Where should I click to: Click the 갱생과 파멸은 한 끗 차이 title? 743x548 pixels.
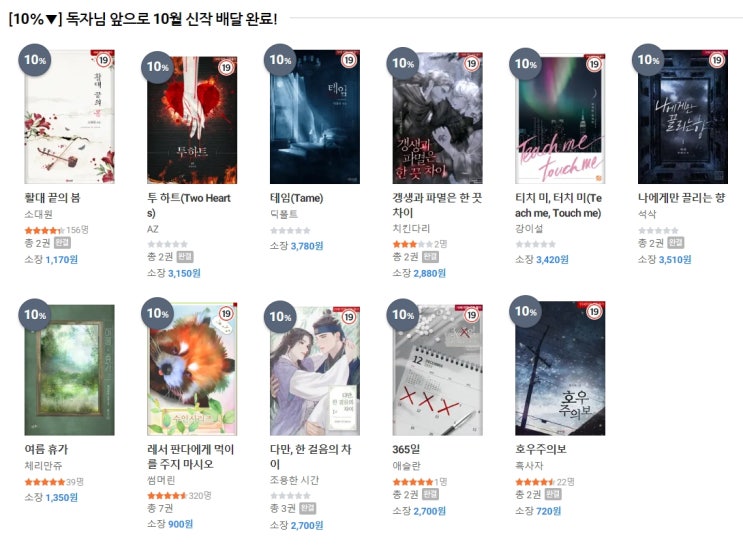436,205
